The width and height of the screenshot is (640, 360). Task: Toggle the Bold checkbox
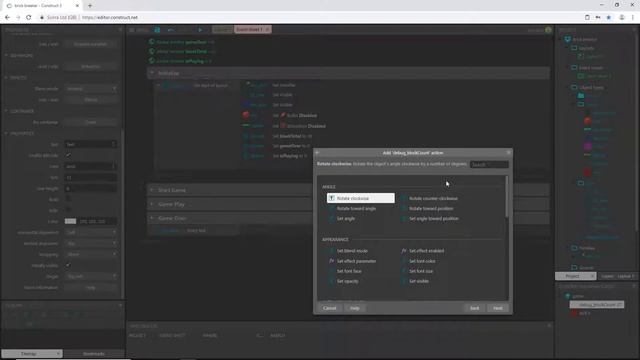coord(68,199)
